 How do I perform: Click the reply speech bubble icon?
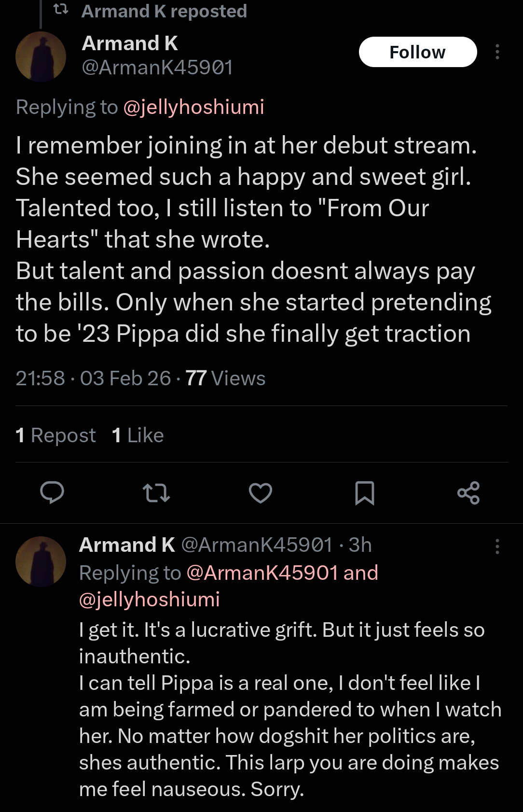coord(52,492)
